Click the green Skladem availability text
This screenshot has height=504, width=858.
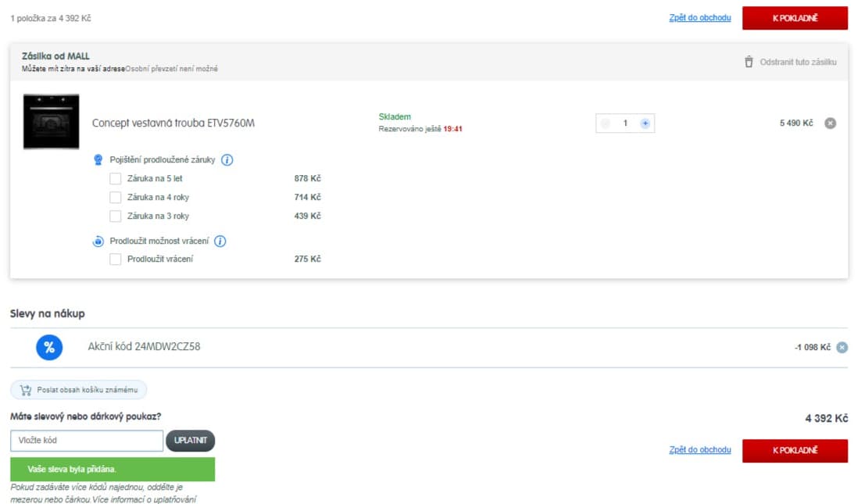click(x=395, y=116)
